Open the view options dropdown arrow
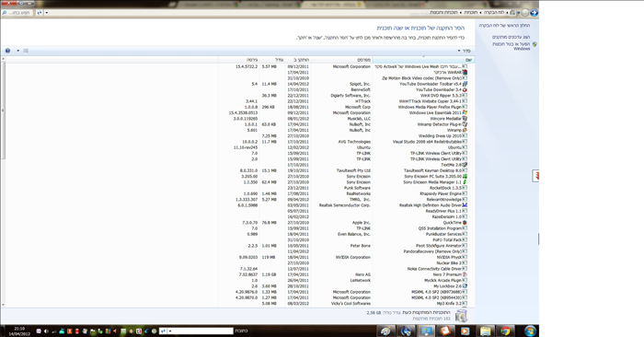The image size is (644, 337). (18, 51)
